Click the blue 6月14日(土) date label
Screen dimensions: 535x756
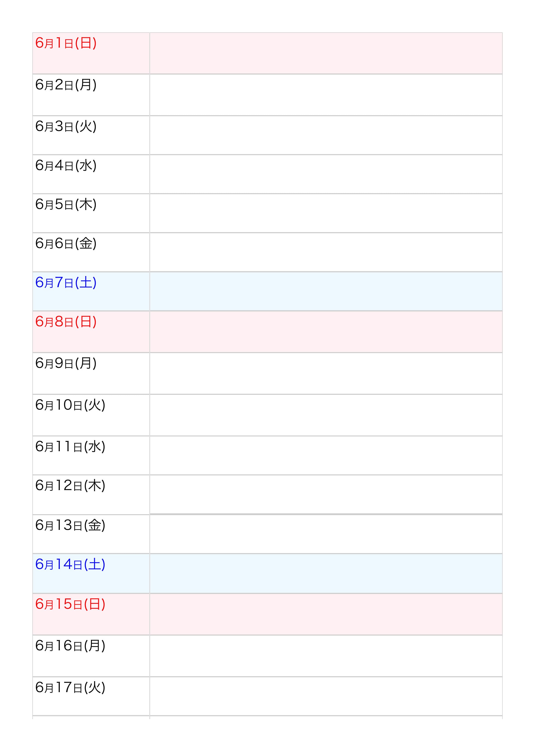coord(70,565)
